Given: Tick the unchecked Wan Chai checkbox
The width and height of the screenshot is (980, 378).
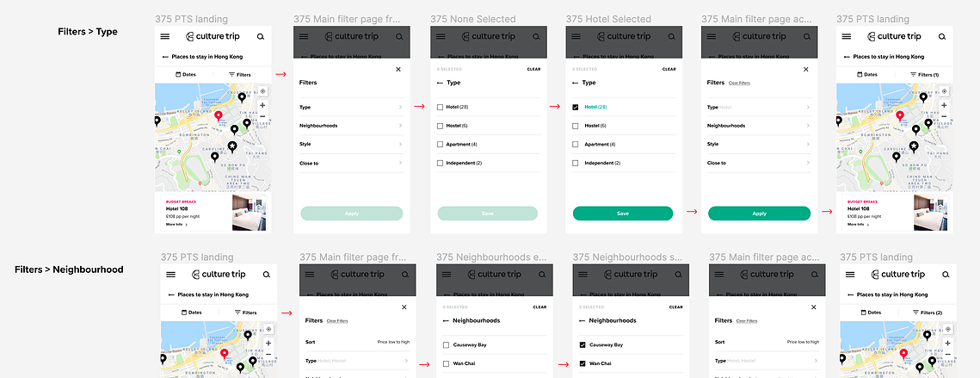Looking at the screenshot, I should (x=446, y=363).
